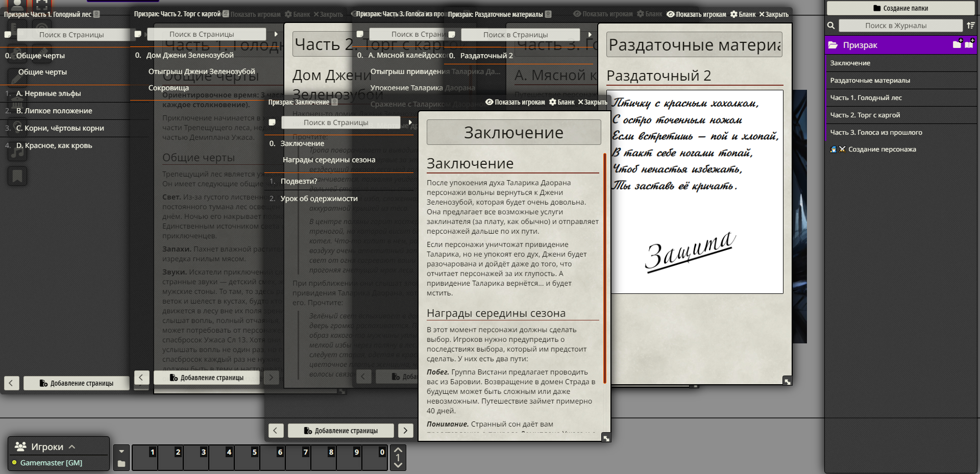Viewport: 980px width, 474px height.
Task: Go to previous page in Часть 3 window
Action: pyautogui.click(x=363, y=377)
